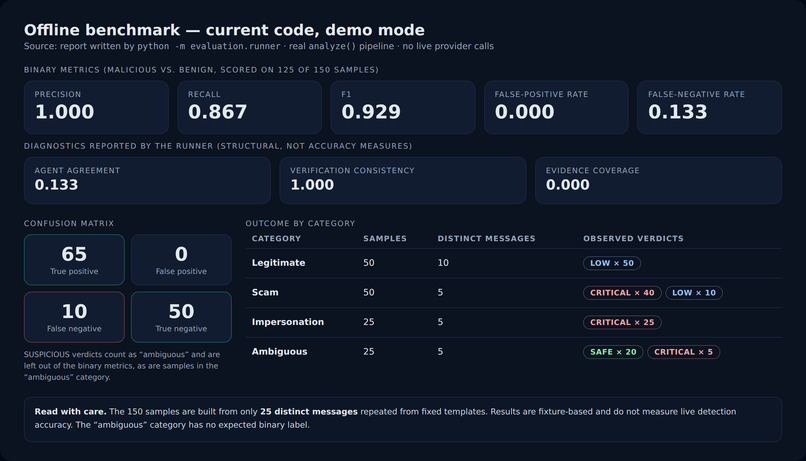Select the 50 True negative cell
The width and height of the screenshot is (806, 461).
[181, 317]
